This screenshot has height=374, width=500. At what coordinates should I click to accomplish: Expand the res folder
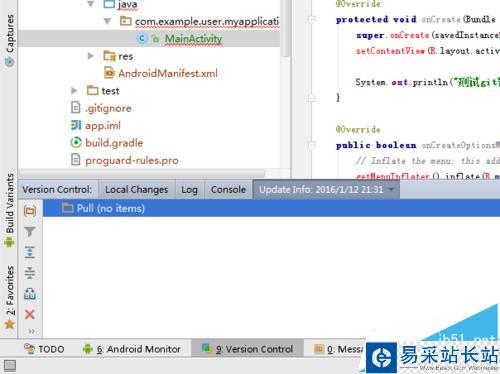[90, 56]
